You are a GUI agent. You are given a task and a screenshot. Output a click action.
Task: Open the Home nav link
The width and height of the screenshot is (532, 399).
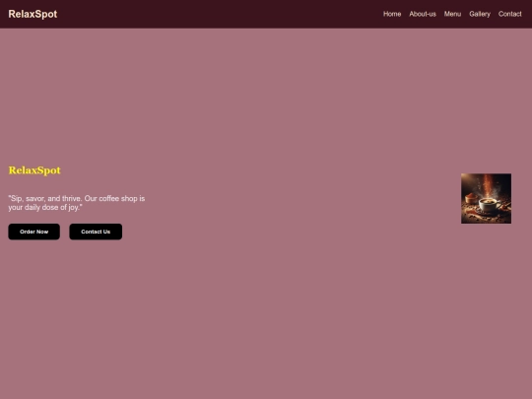click(392, 14)
